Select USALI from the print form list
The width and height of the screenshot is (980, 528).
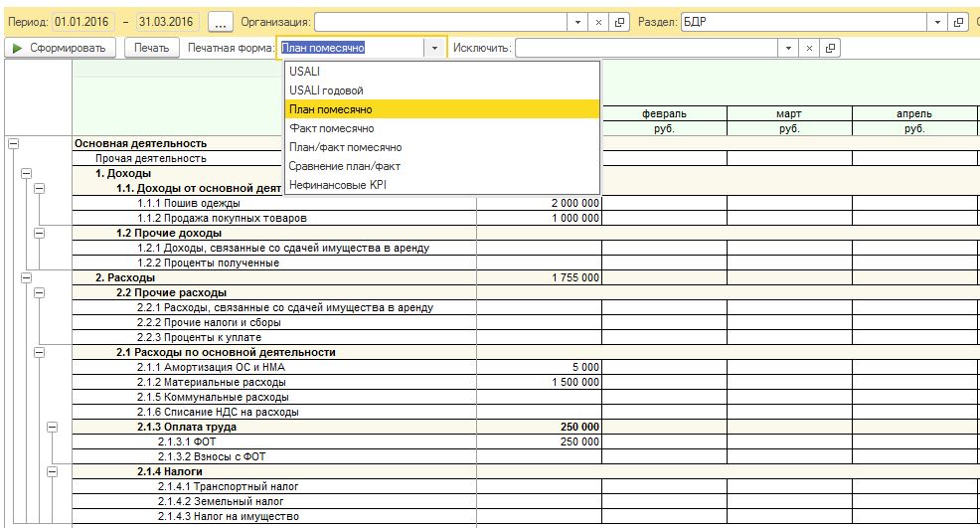[x=442, y=72]
